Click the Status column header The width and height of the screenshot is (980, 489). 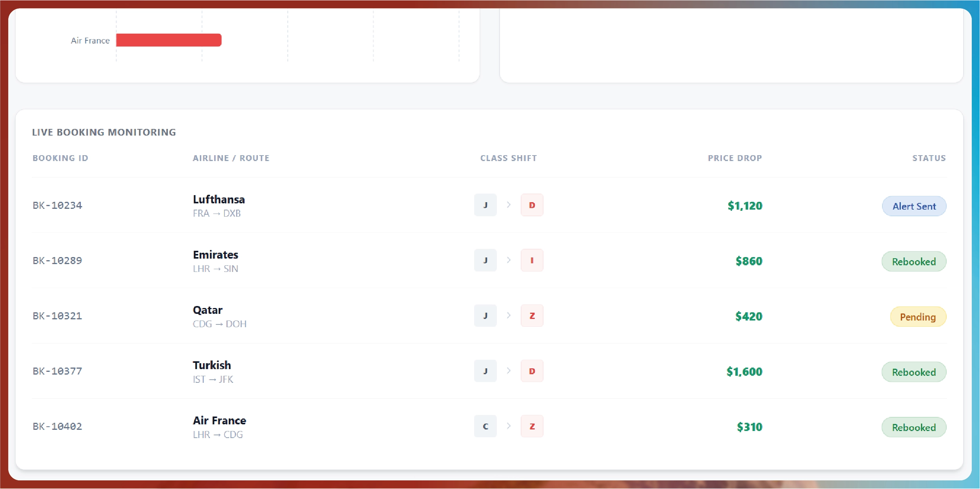[x=929, y=158]
